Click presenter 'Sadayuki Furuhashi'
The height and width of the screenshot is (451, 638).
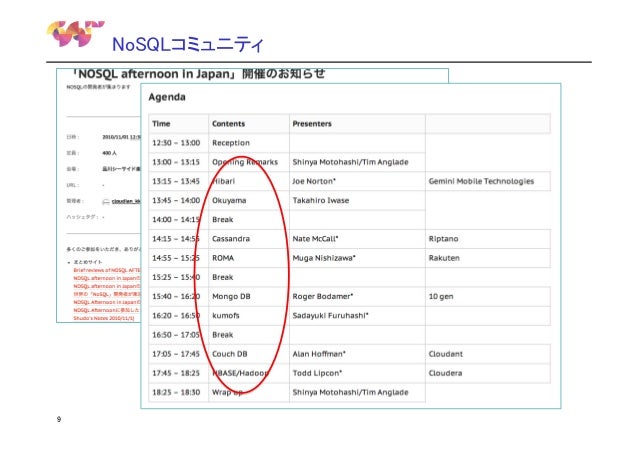[x=330, y=315]
